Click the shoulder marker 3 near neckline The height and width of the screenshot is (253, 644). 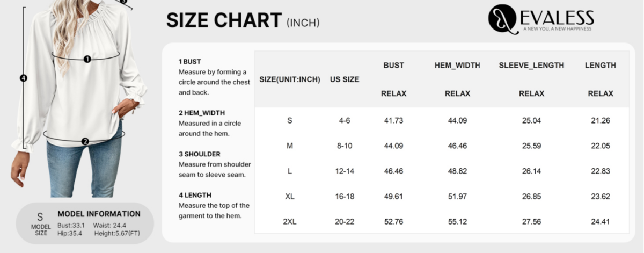[124, 2]
